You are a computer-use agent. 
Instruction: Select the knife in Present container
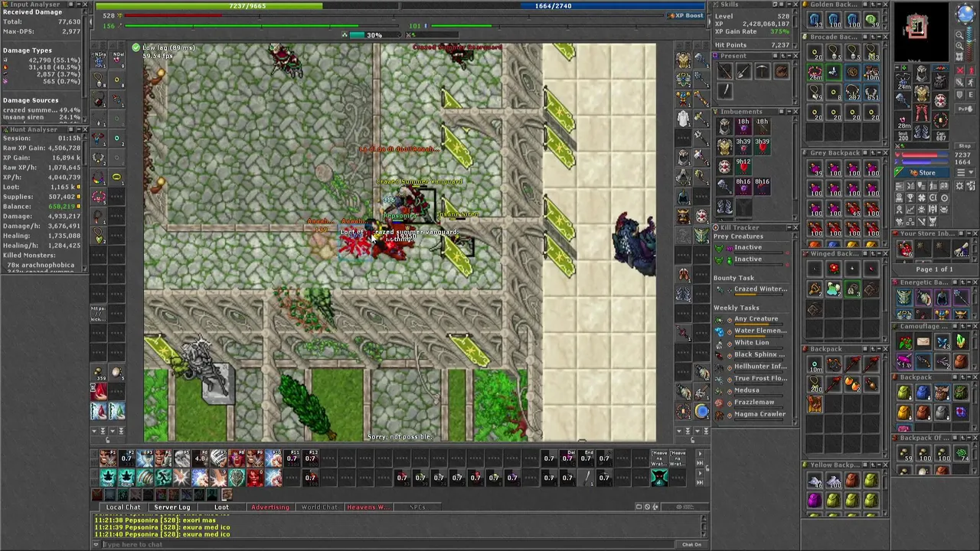click(x=725, y=91)
